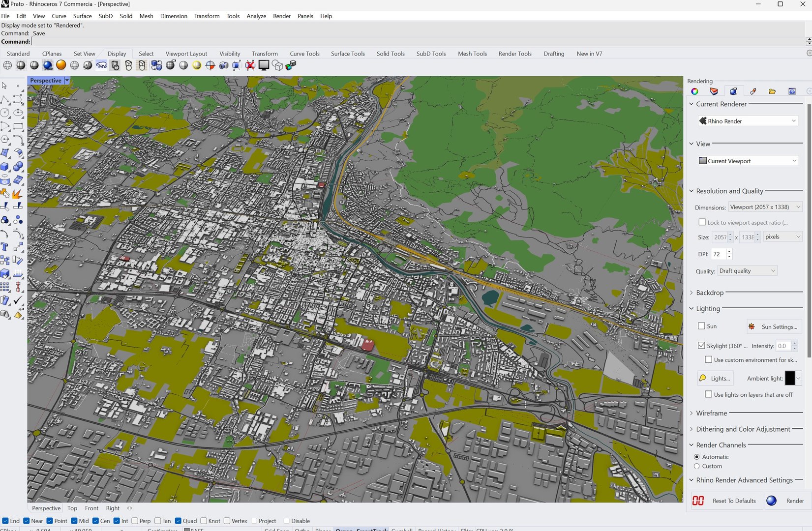
Task: Open the Analyze menu
Action: 256,16
